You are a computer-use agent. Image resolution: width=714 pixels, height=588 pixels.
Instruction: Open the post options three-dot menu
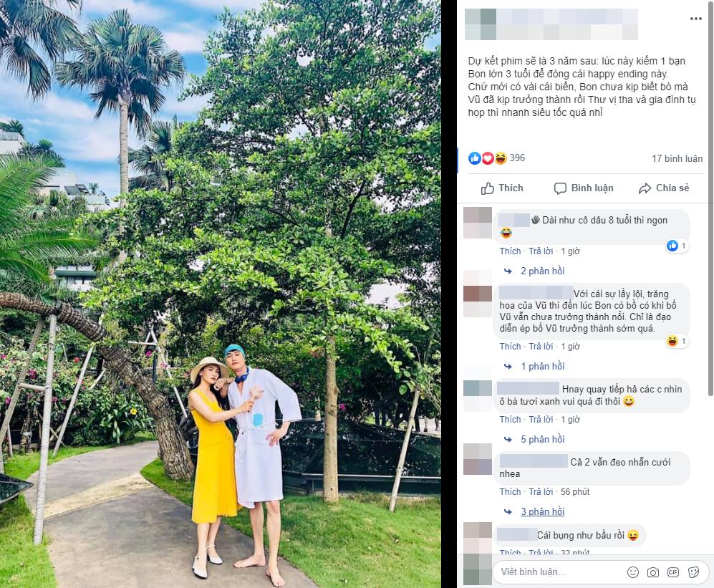tap(695, 19)
